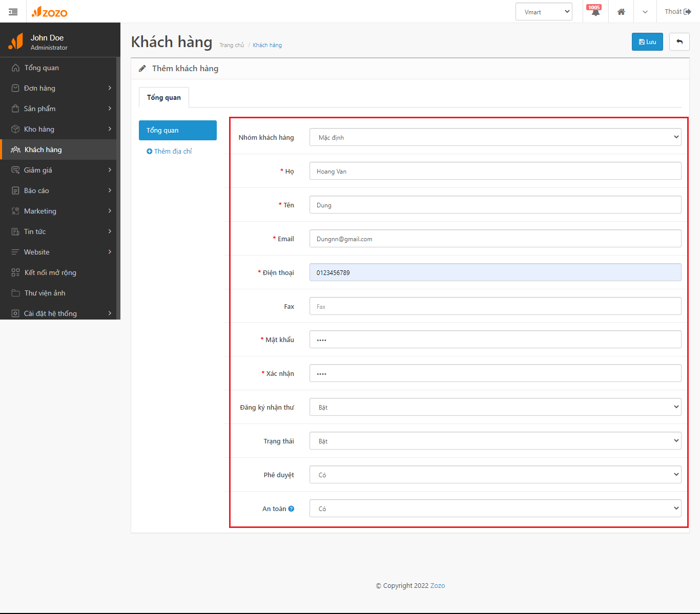Select the blue Tổng quan side tab
700x614 pixels.
(178, 130)
